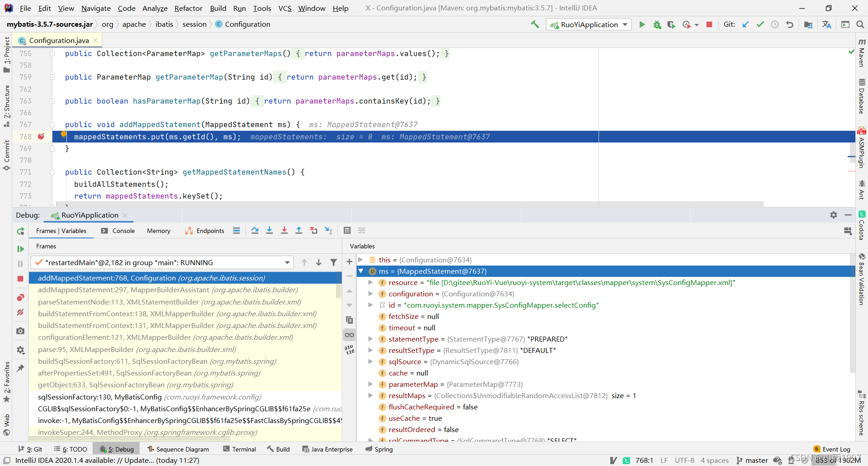The width and height of the screenshot is (868, 466).
Task: Expand the resultMaps field node
Action: (x=371, y=395)
